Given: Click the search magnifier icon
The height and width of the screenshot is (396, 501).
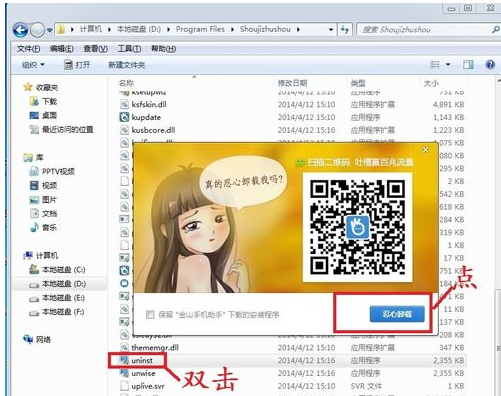Looking at the screenshot, I should [x=496, y=30].
